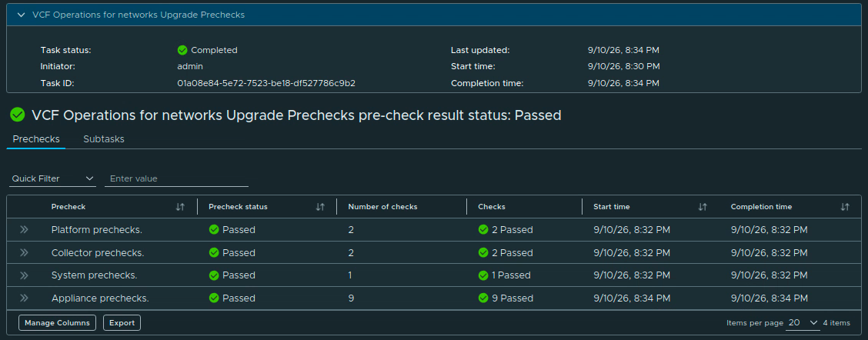Click the 'Completed' task status text
The image size is (868, 340).
(x=214, y=50)
